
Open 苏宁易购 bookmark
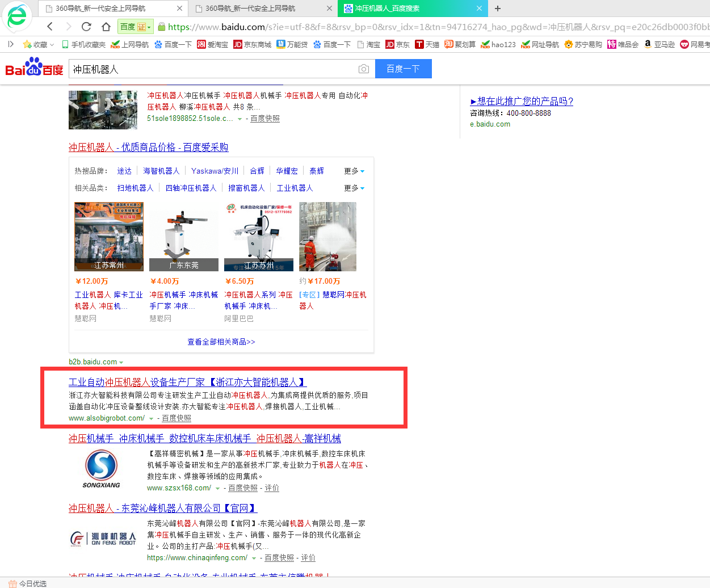tap(583, 44)
